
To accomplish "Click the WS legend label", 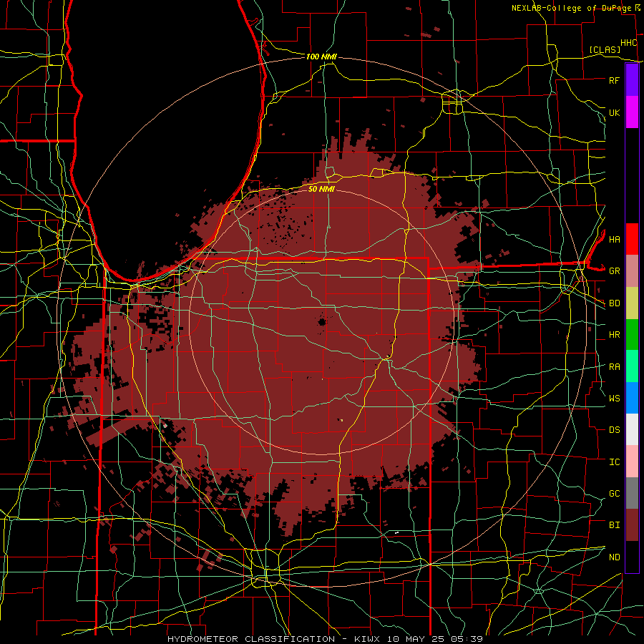I will click(614, 398).
